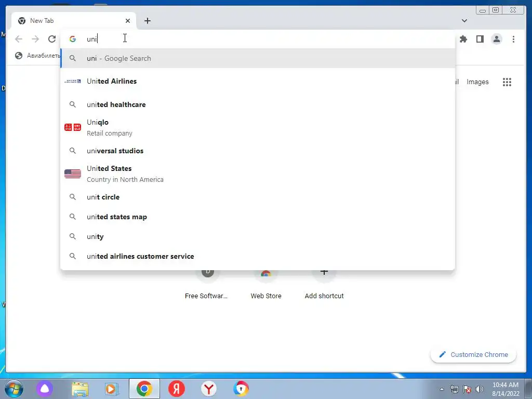Open the Google apps grid icon

tap(507, 82)
